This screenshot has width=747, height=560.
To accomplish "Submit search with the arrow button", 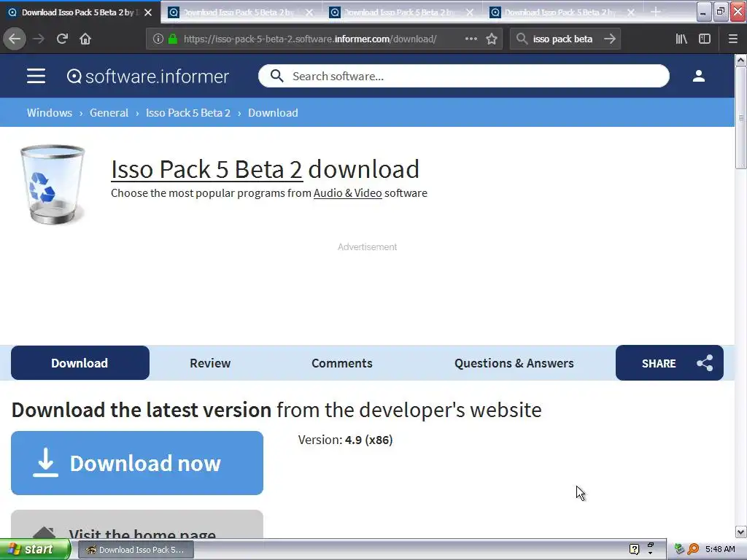I will [x=610, y=39].
